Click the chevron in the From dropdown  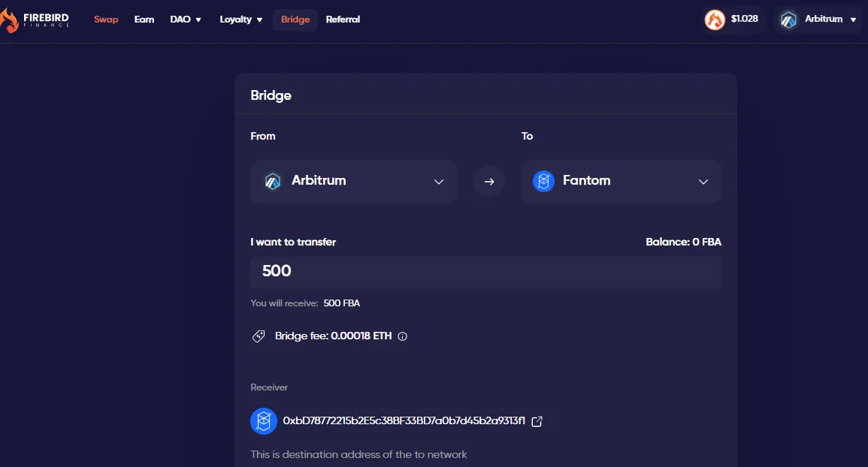point(438,182)
